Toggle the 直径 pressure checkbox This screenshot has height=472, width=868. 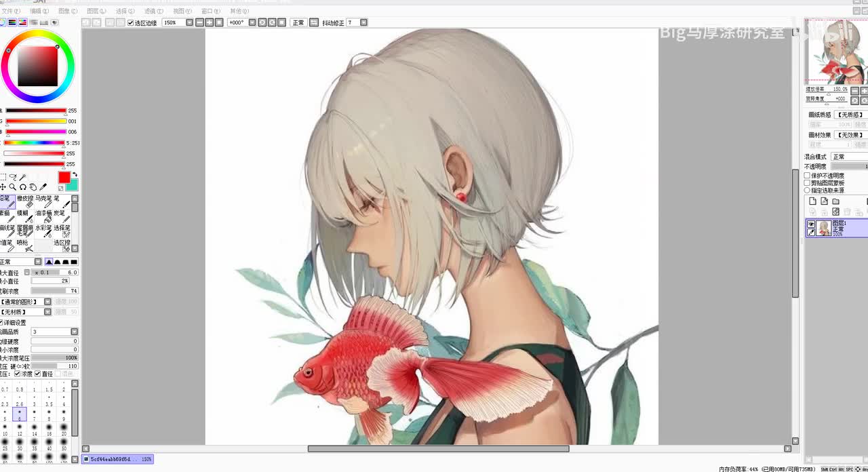tap(38, 374)
